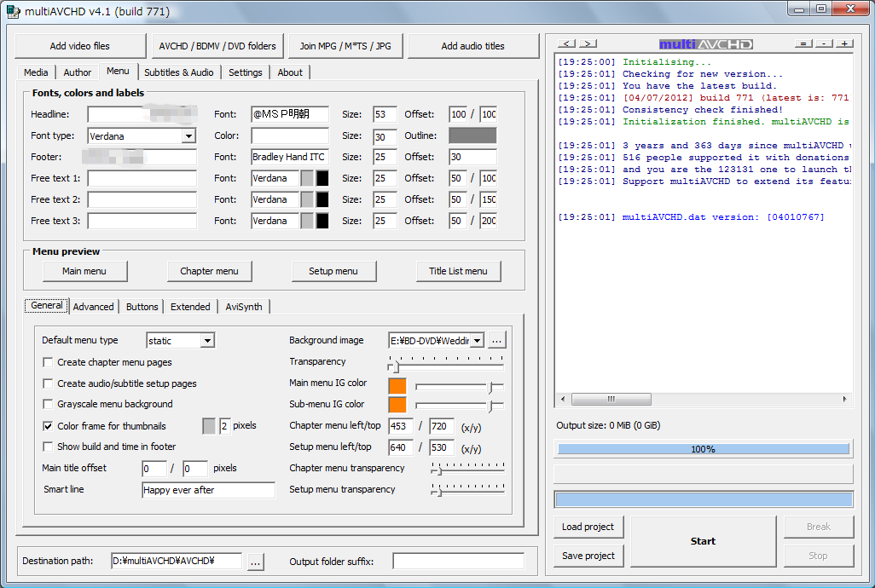Viewport: 875px width, 588px height.
Task: Click the Output folder suffix field
Action: (459, 562)
